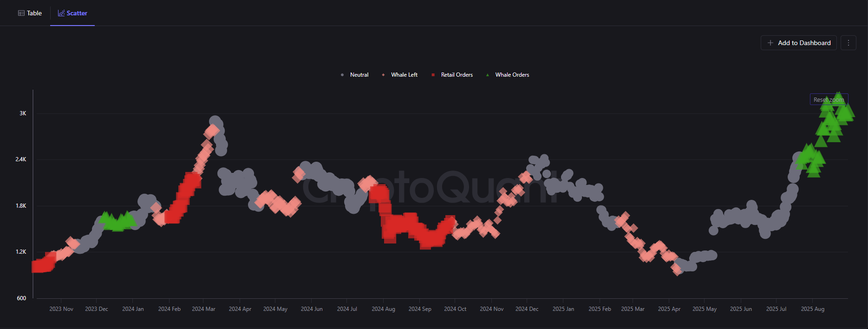This screenshot has width=868, height=329.
Task: Click the red square marker beside Retail Orders
Action: 433,75
